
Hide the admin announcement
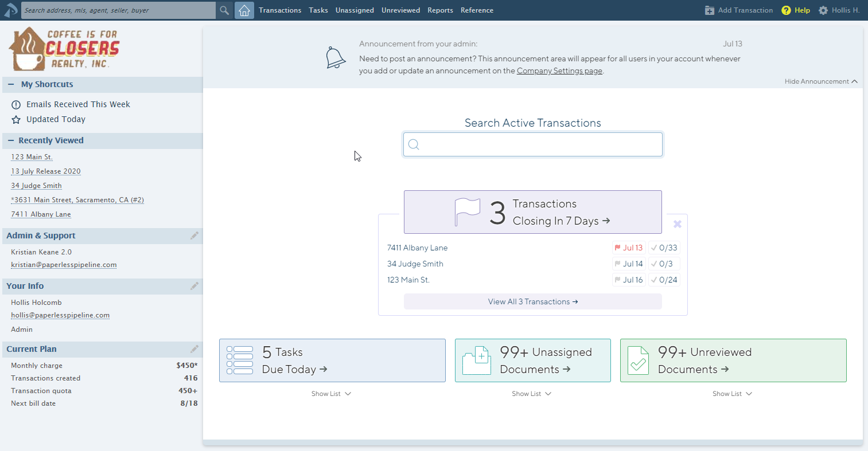(x=821, y=81)
